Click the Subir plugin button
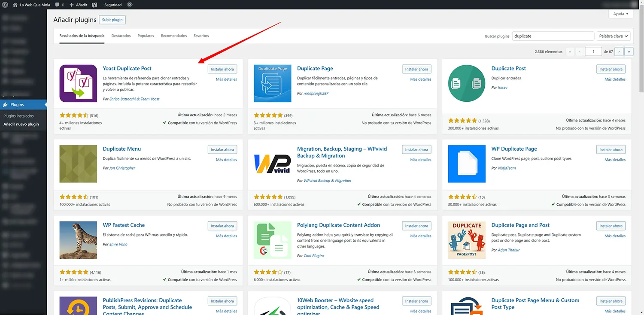 [x=112, y=20]
